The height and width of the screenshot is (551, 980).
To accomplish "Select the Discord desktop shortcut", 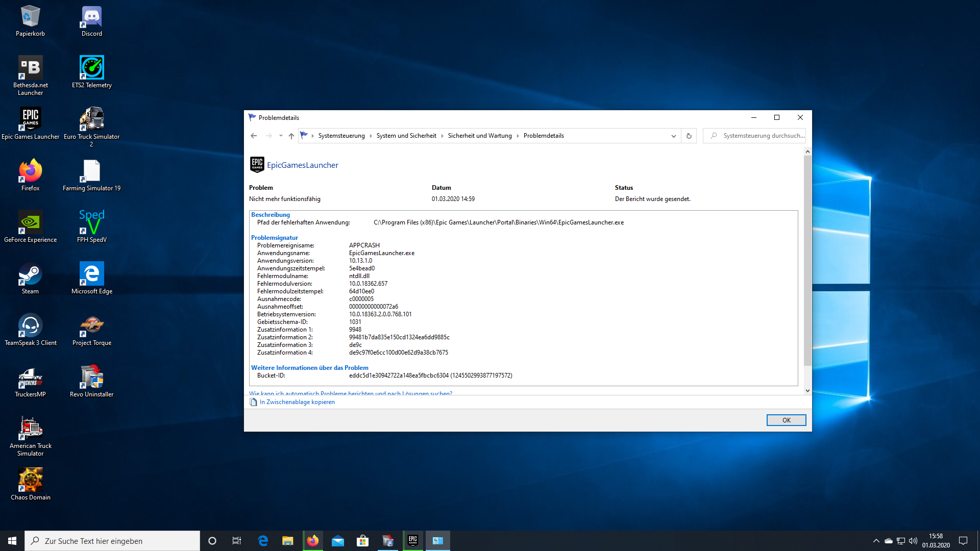I will 92,21.
